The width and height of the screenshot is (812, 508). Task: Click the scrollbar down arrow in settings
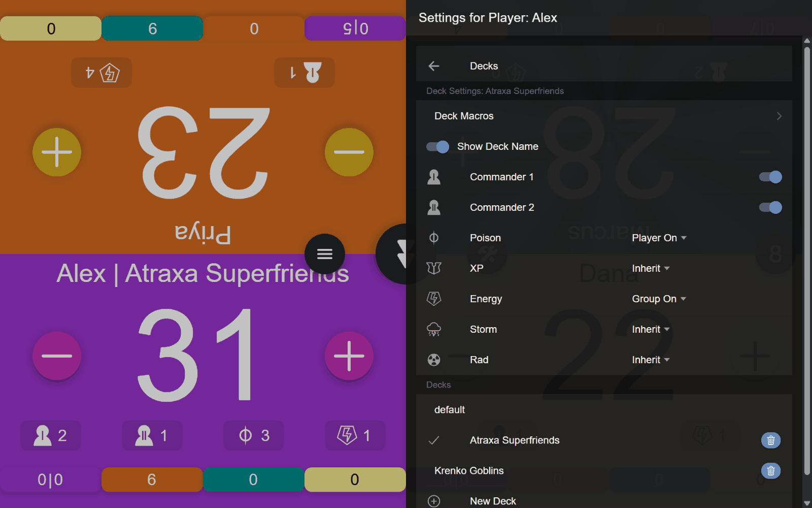pos(807,503)
